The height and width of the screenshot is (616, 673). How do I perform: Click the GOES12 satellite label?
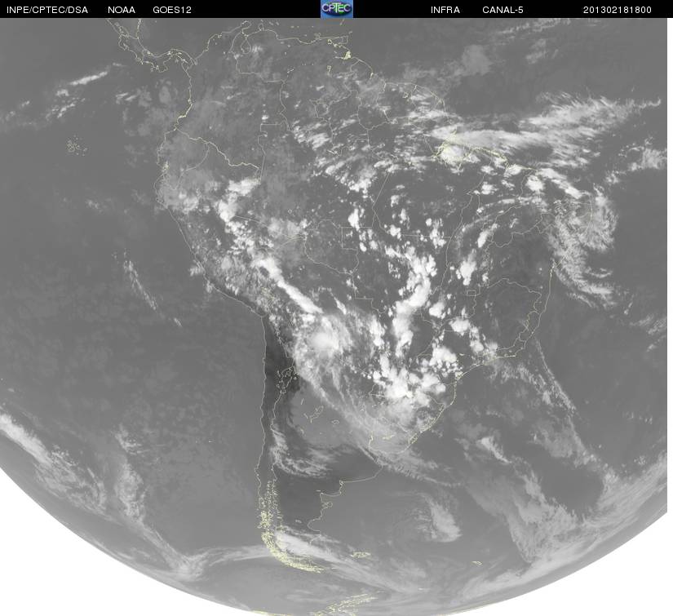[172, 10]
